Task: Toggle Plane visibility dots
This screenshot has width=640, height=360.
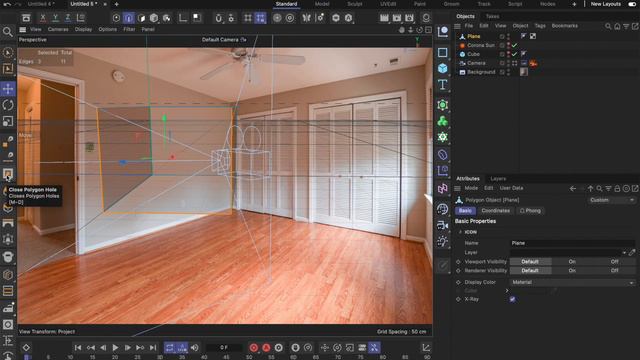Action: point(509,36)
